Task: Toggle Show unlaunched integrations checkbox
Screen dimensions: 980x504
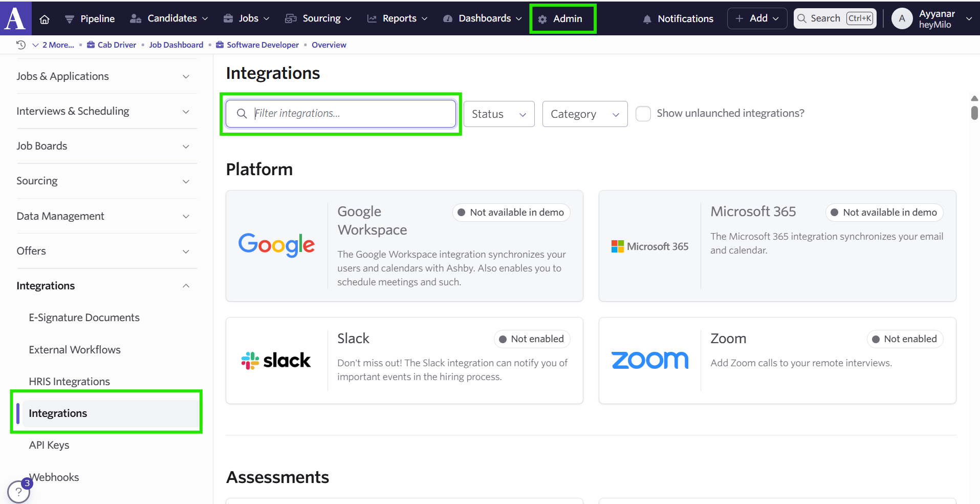Action: pyautogui.click(x=643, y=113)
